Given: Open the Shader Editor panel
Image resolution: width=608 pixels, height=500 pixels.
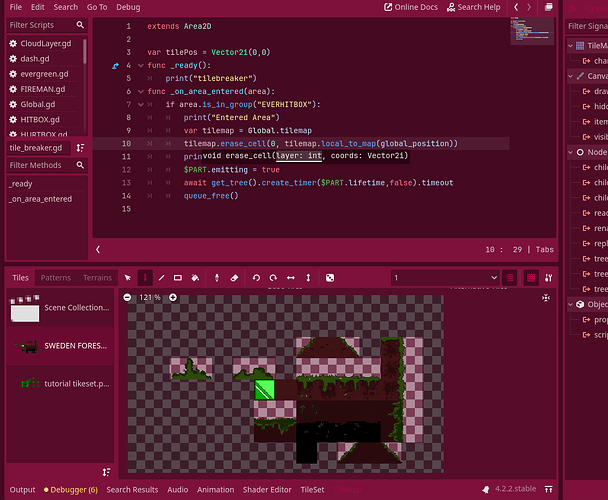Looking at the screenshot, I should coord(267,490).
